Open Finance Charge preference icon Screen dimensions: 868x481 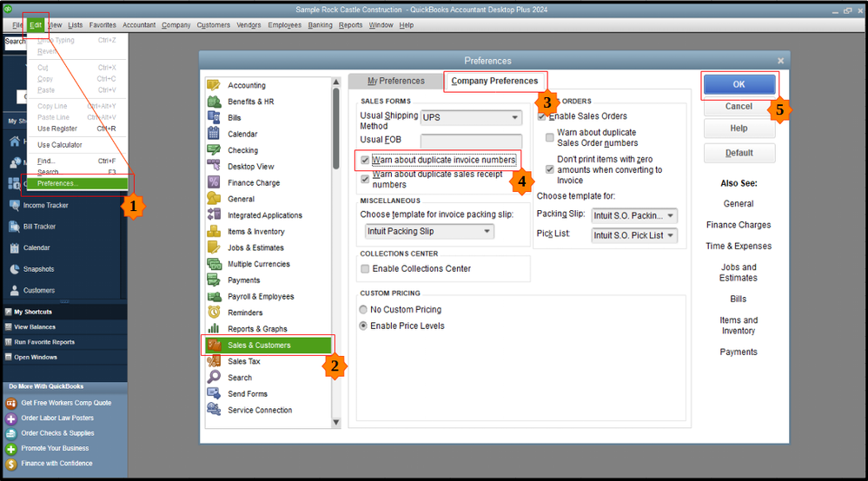[x=214, y=182]
